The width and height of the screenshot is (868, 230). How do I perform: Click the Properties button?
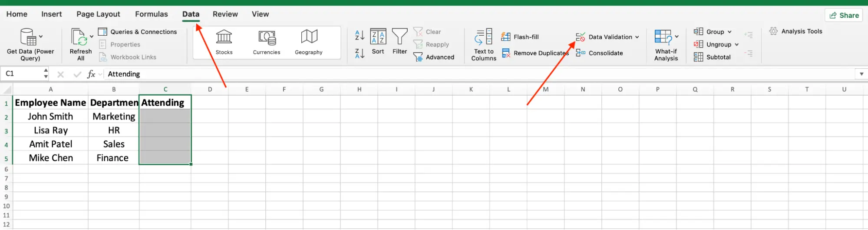pyautogui.click(x=119, y=44)
